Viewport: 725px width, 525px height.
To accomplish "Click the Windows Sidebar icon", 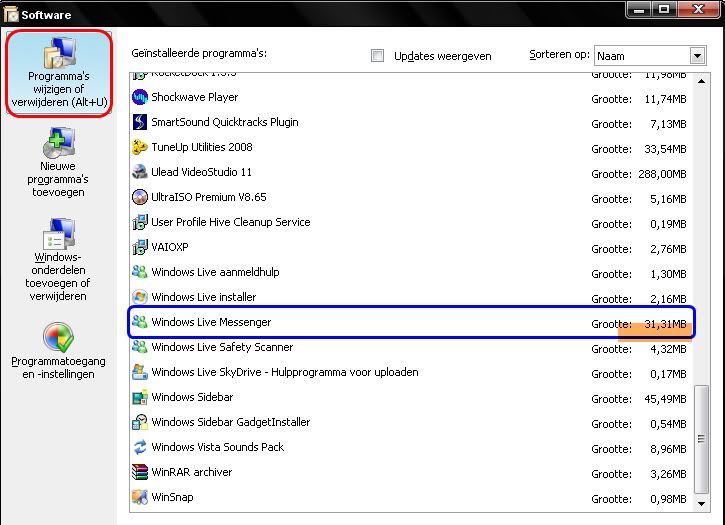I will (140, 397).
